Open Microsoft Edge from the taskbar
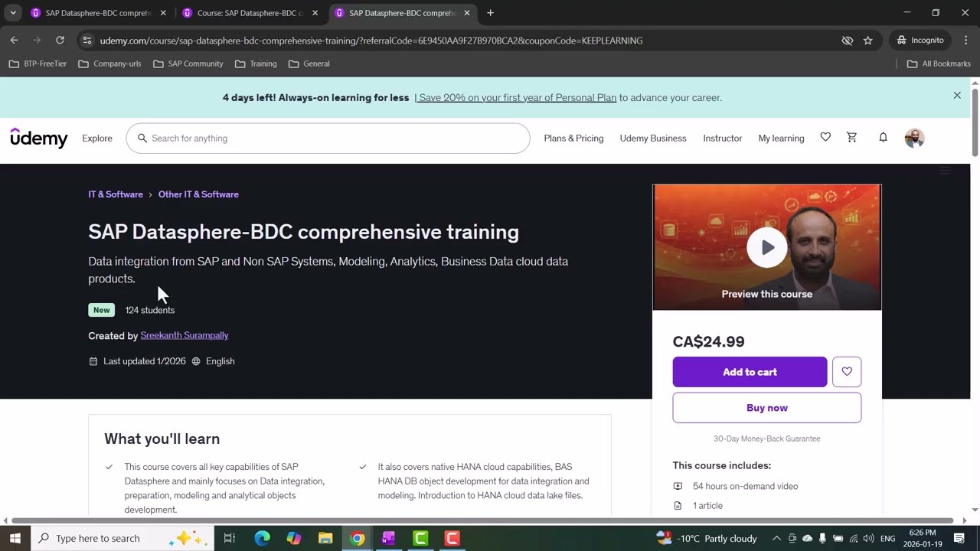This screenshot has height=551, width=980. 262,538
